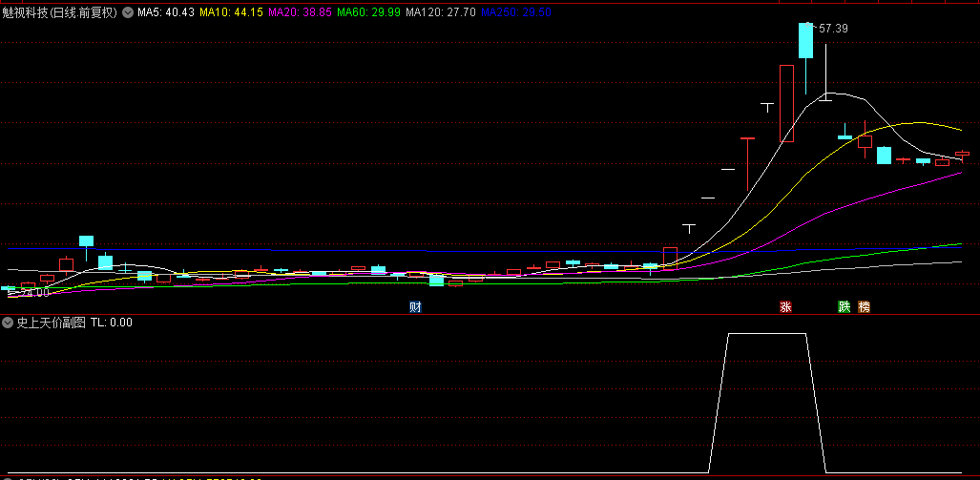The image size is (980, 480).
Task: Click the last red candlestick on the right
Action: coord(962,154)
